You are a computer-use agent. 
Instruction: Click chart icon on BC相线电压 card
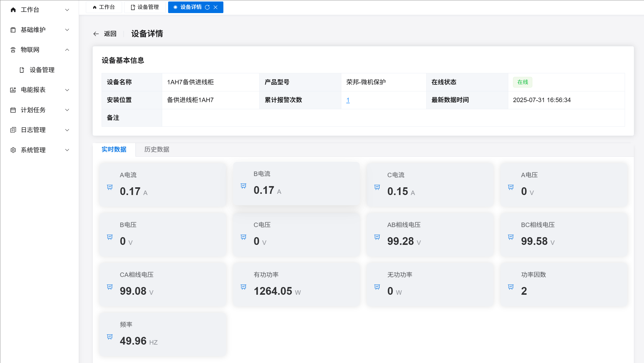tap(511, 237)
